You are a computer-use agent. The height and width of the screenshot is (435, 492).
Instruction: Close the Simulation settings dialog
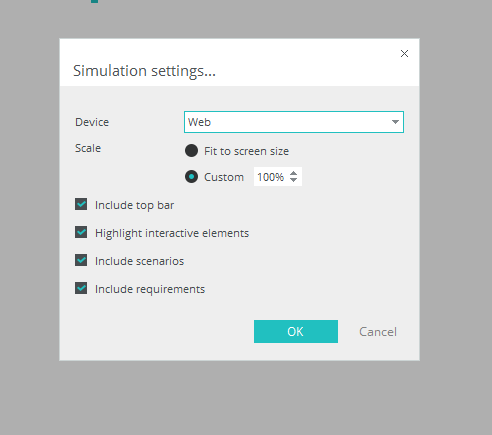[x=404, y=53]
